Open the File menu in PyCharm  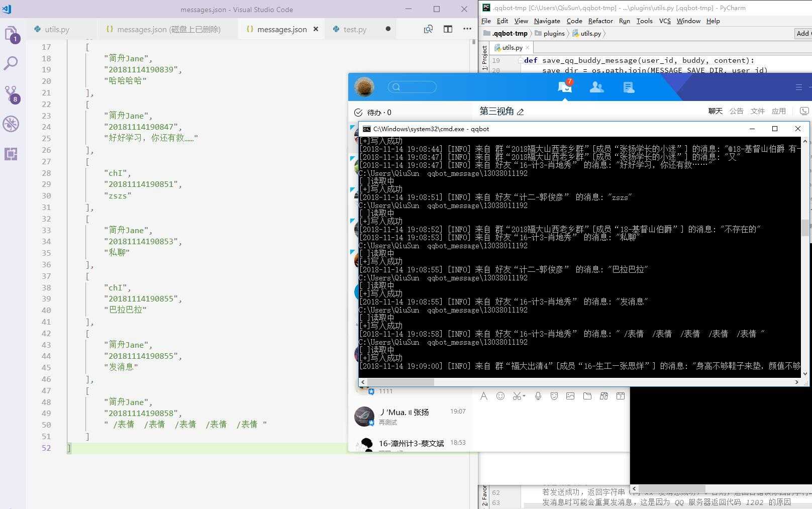pos(486,21)
